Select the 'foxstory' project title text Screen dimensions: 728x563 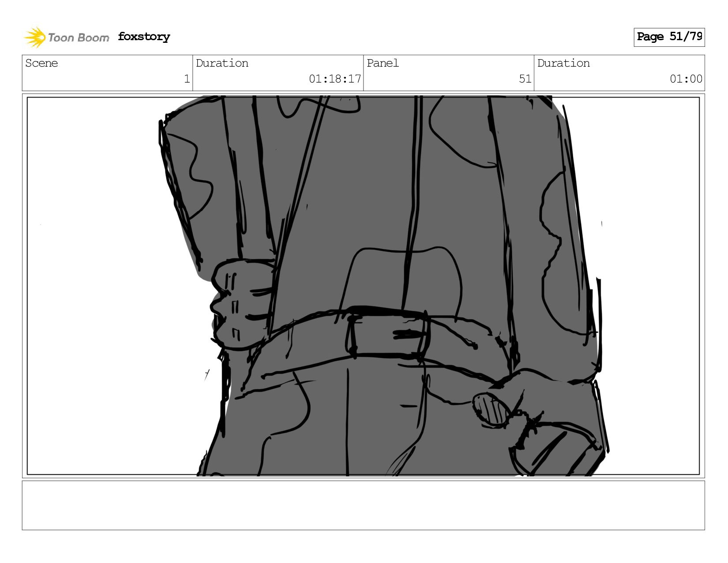tap(144, 37)
